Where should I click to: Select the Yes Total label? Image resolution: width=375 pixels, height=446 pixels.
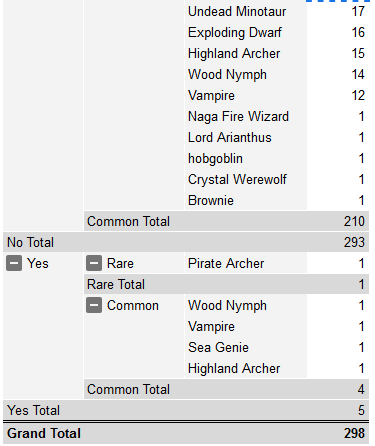[x=33, y=410]
